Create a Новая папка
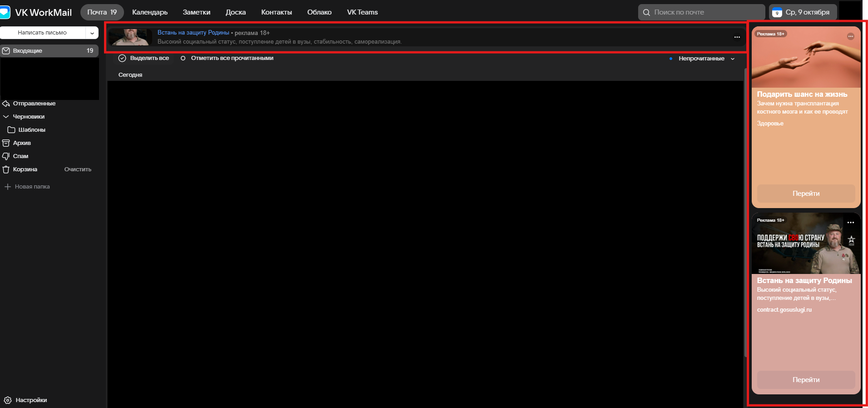The height and width of the screenshot is (408, 868). 32,187
